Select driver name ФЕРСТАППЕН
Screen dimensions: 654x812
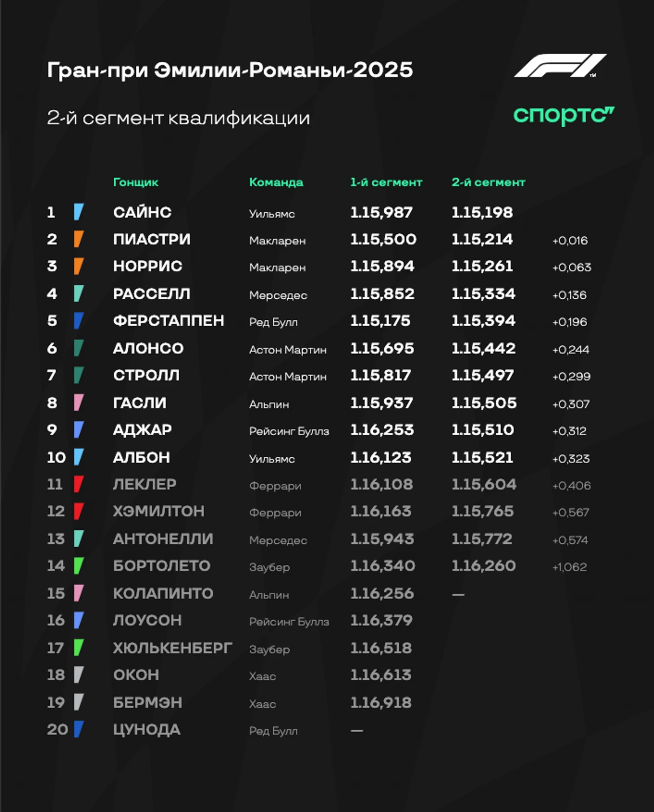tap(168, 321)
